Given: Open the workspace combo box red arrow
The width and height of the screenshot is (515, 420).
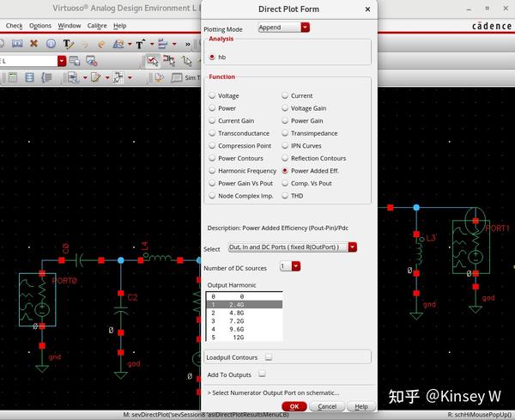Looking at the screenshot, I should (62, 61).
